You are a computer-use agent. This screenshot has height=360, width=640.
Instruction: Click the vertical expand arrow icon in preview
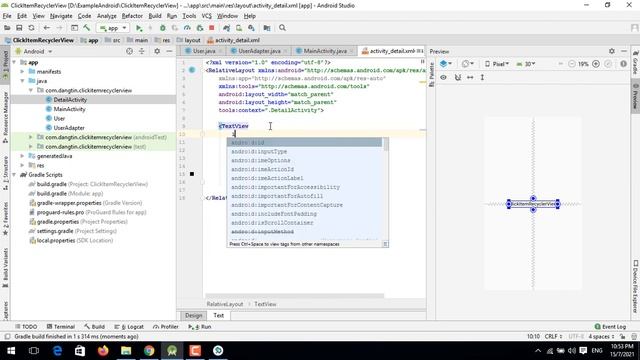coord(482,77)
